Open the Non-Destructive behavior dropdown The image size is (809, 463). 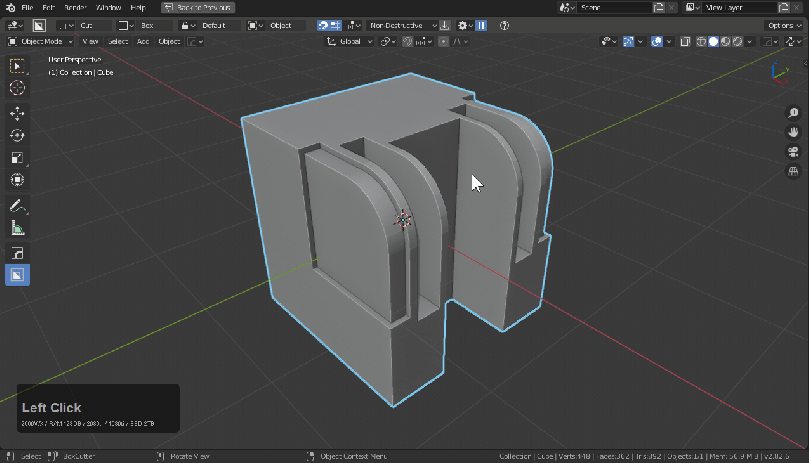pos(403,25)
